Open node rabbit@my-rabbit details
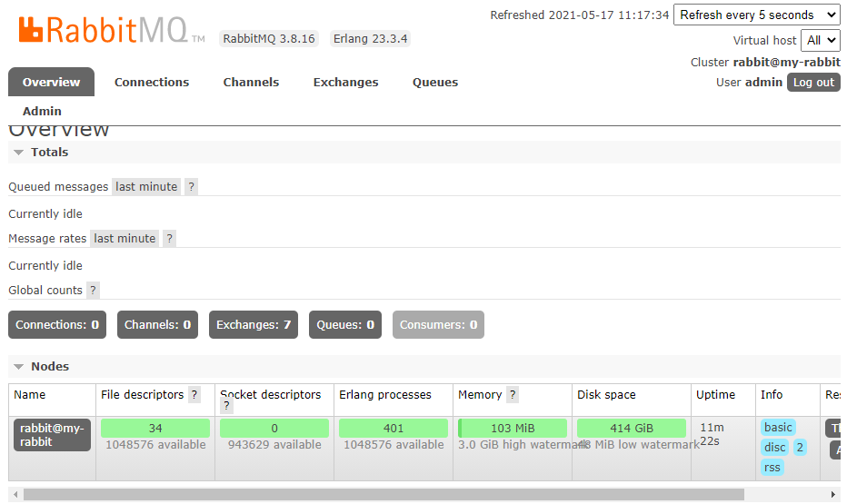 52,435
